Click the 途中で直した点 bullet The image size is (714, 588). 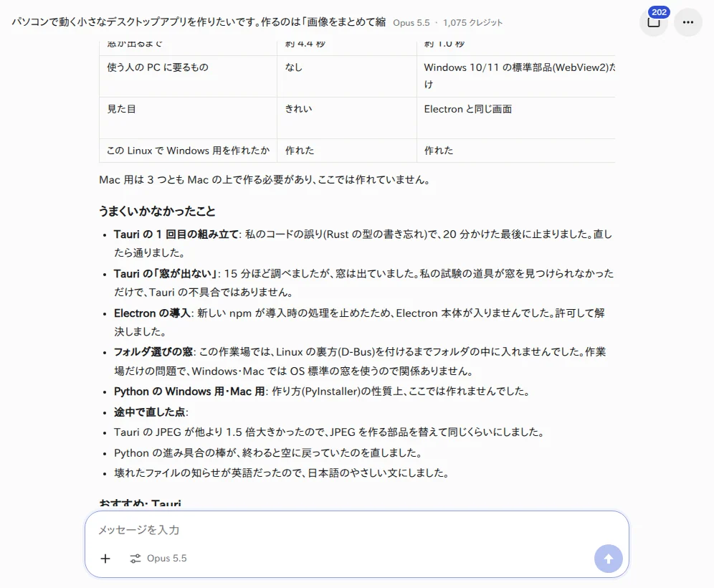pos(151,412)
